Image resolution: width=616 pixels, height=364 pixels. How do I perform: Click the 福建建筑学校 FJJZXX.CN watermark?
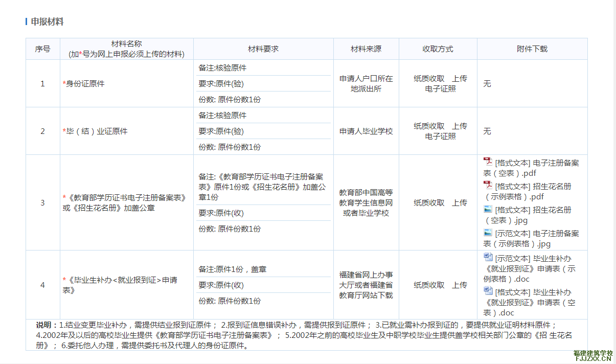pyautogui.click(x=593, y=356)
